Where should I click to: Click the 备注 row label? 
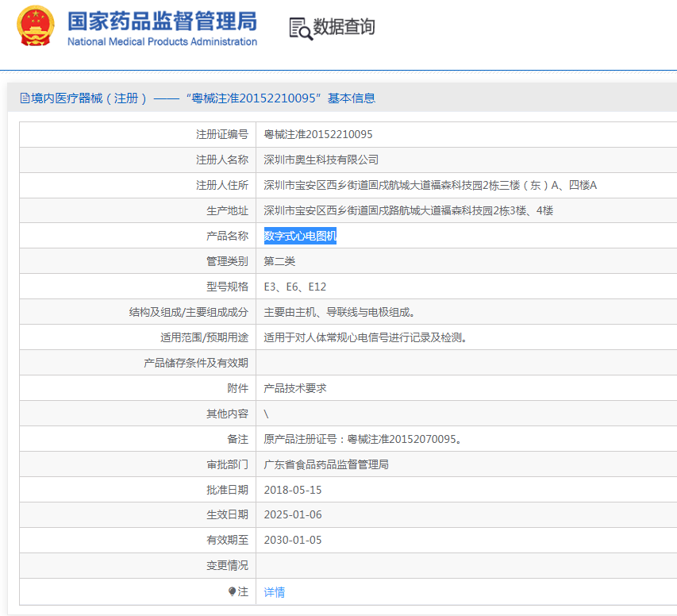tap(237, 439)
